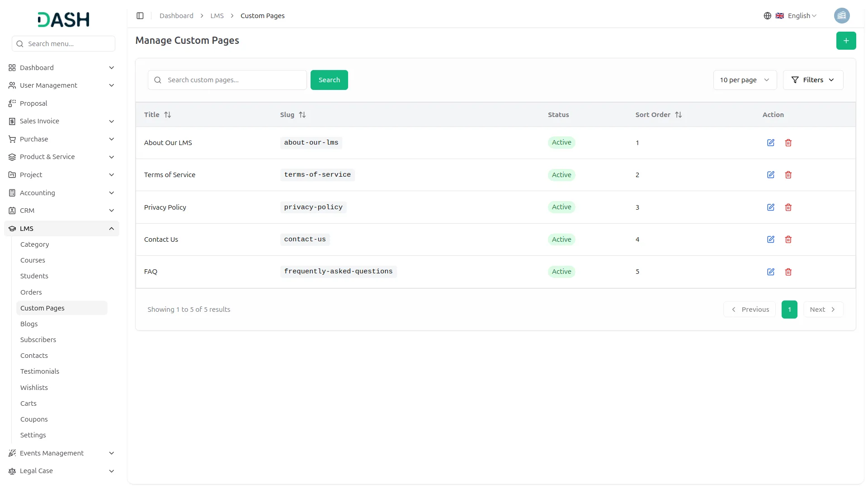Viewport: 868px width, 488px height.
Task: Sort table by Sort Order column
Action: 678,115
